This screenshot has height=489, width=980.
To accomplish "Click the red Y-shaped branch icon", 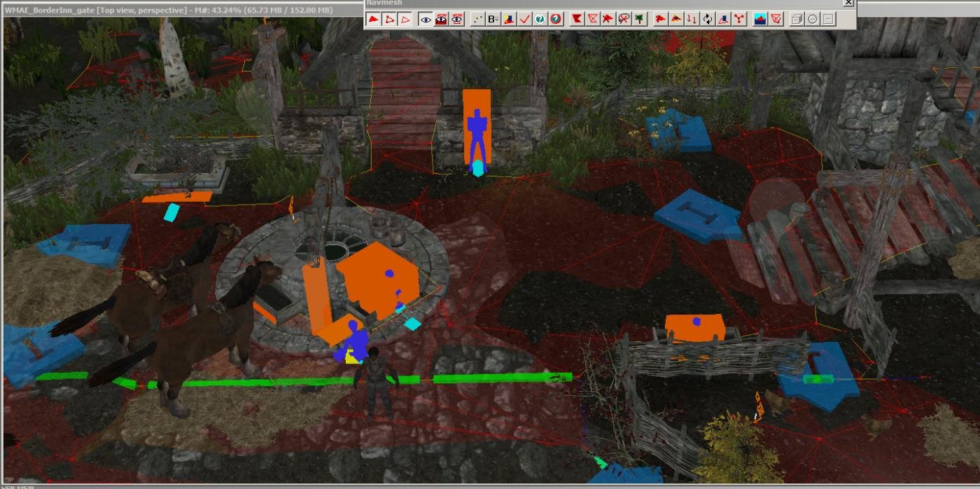I will [739, 20].
